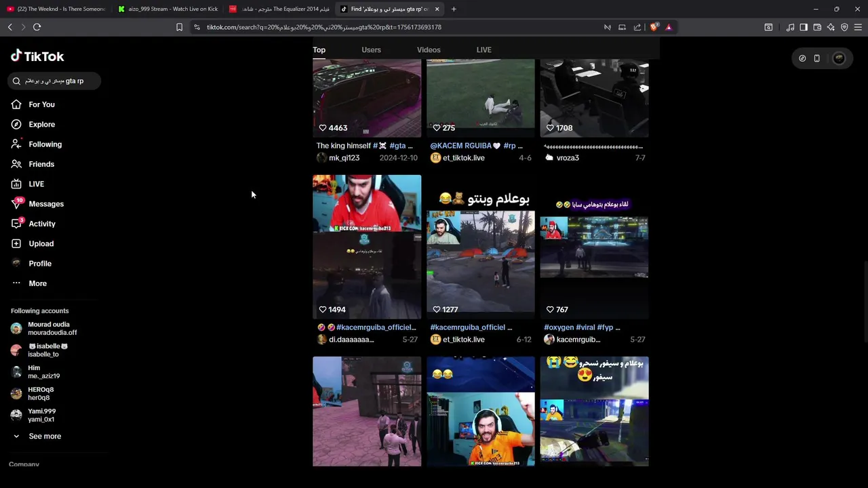Open a new browser tab
The height and width of the screenshot is (488, 868).
(454, 9)
